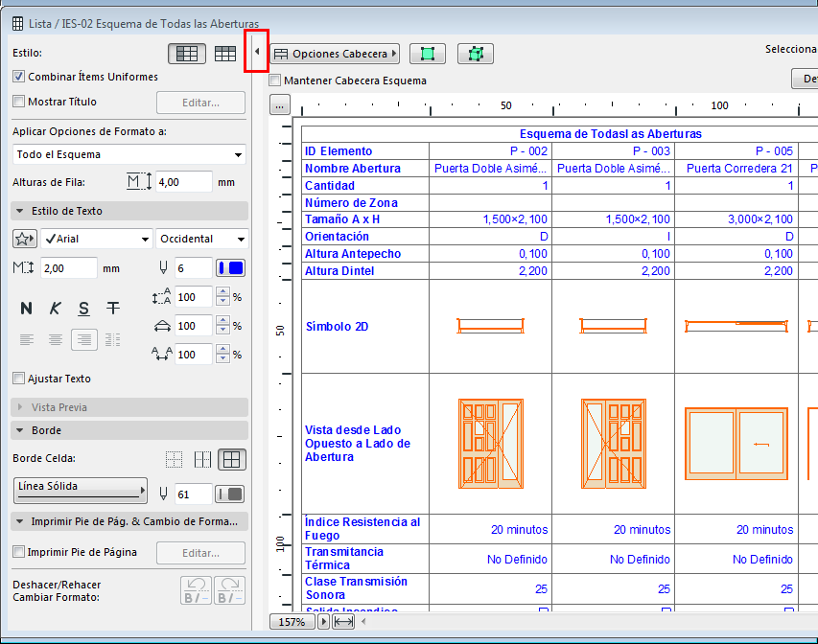
Task: Click the blue text pen color swatch
Action: pos(230,267)
